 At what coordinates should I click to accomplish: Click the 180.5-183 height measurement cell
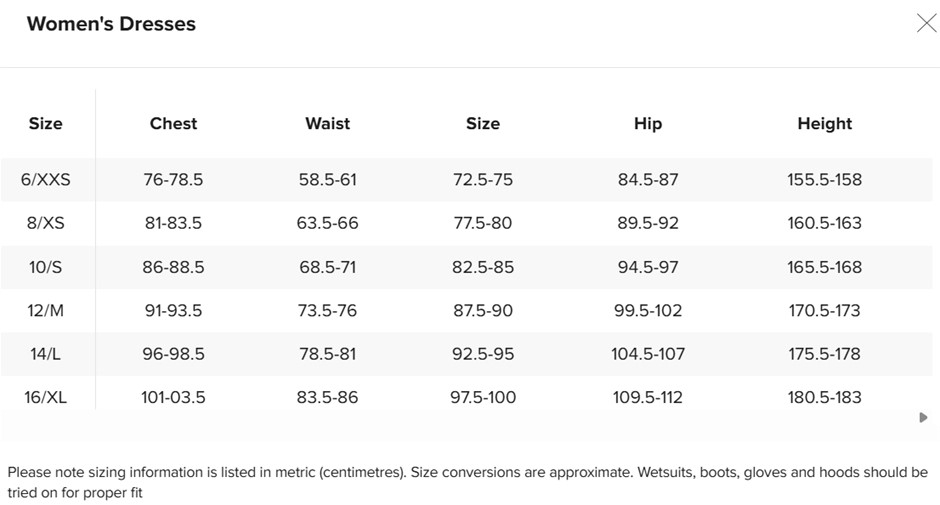click(824, 398)
